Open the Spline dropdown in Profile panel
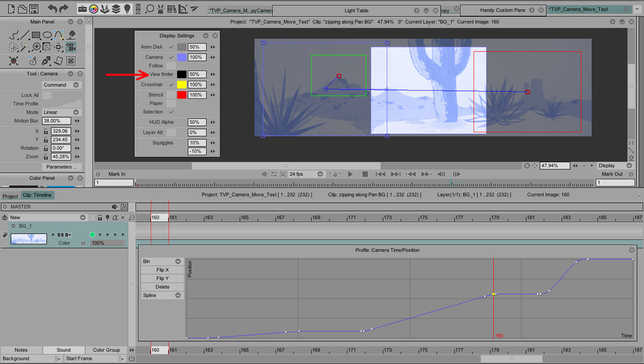This screenshot has height=364, width=644. [162, 296]
